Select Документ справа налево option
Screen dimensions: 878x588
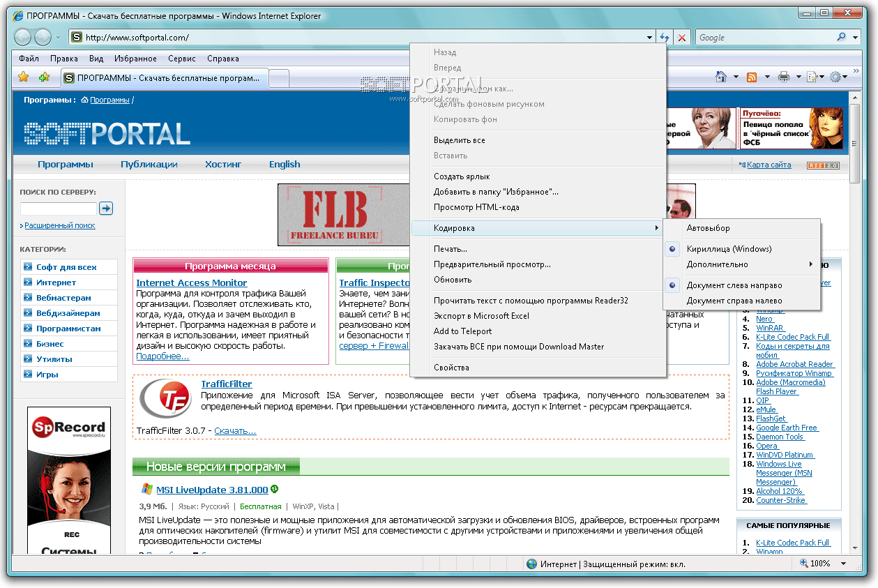[742, 301]
